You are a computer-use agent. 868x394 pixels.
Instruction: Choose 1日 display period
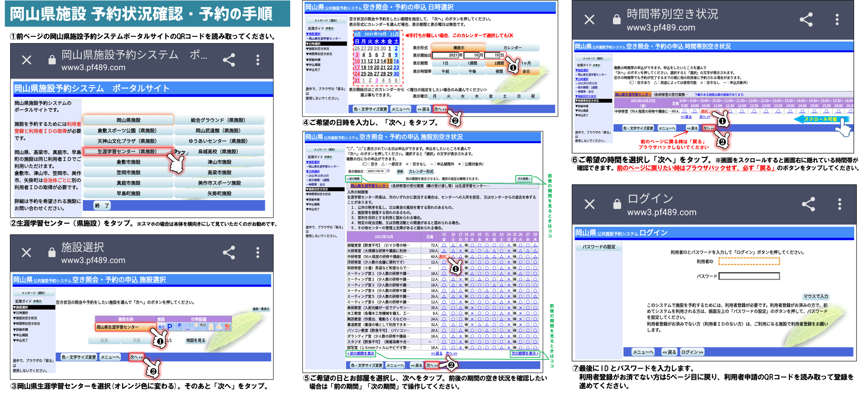(x=445, y=63)
